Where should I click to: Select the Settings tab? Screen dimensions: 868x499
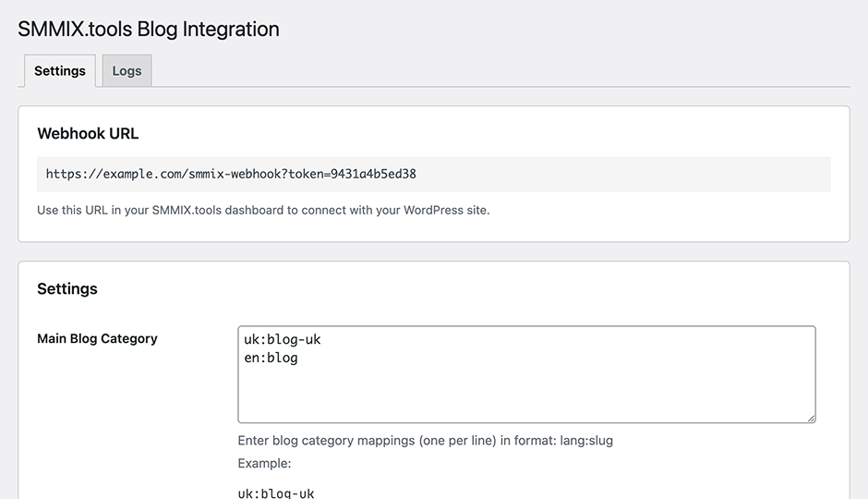pos(60,71)
